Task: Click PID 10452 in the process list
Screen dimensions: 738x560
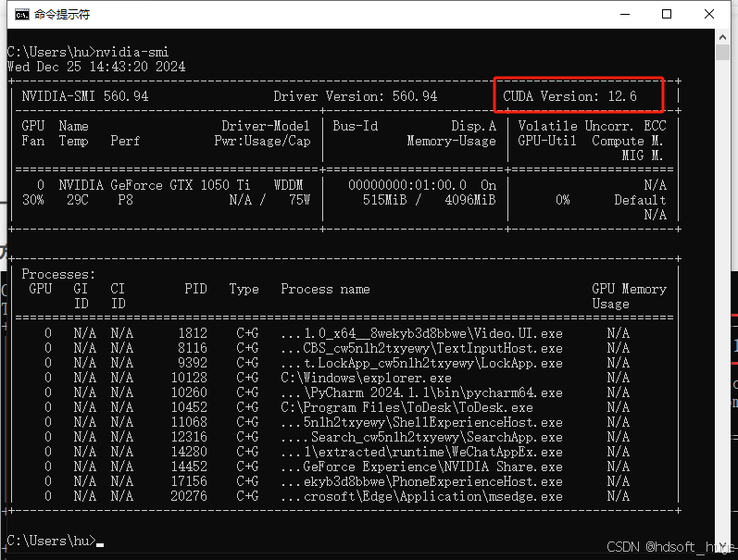Action: [189, 407]
